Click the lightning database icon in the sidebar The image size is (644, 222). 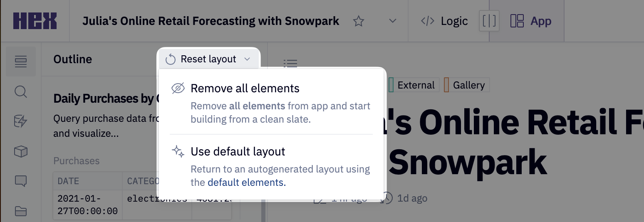(20, 121)
